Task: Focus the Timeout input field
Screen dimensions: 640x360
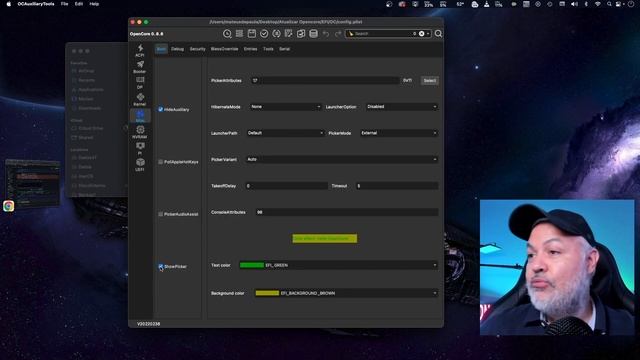Action: 397,186
